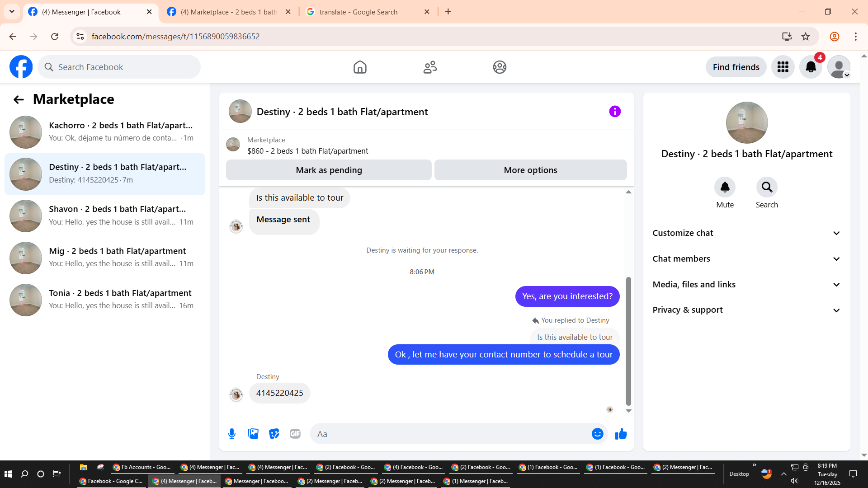Open the listing thumbnail in the chat header
The width and height of the screenshot is (868, 488).
240,111
